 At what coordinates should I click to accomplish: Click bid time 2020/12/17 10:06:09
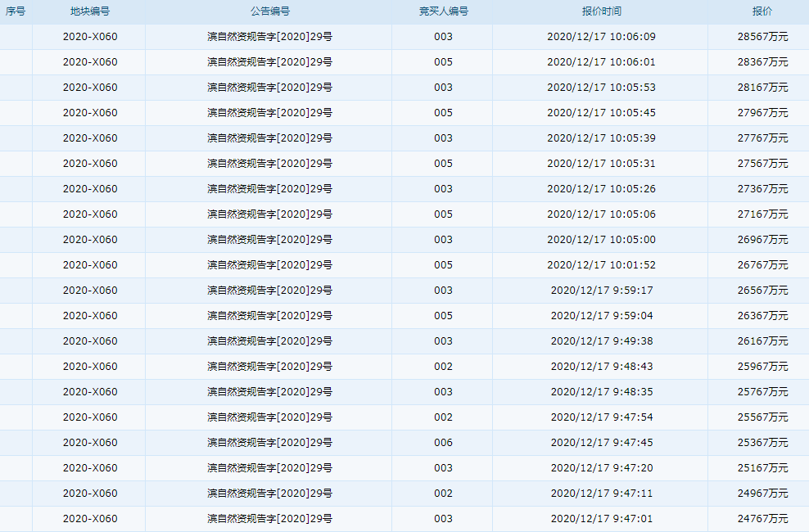coord(601,37)
